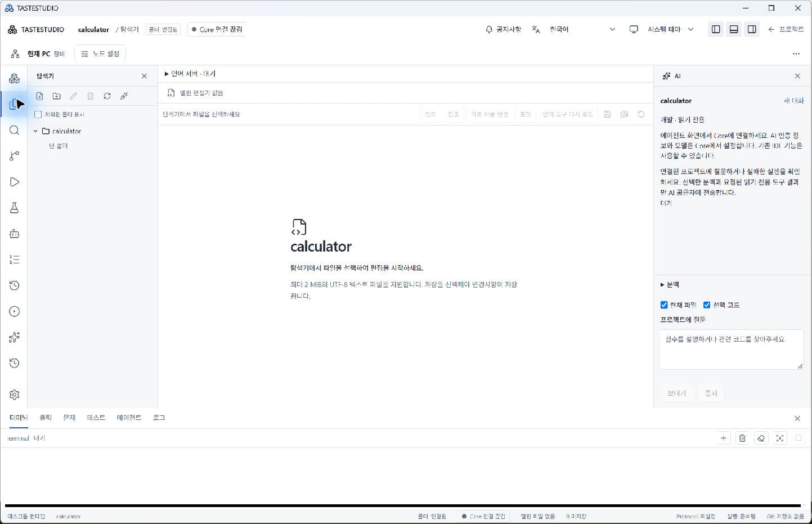Toggle the left sidebar layout button
The height and width of the screenshot is (524, 812).
716,29
